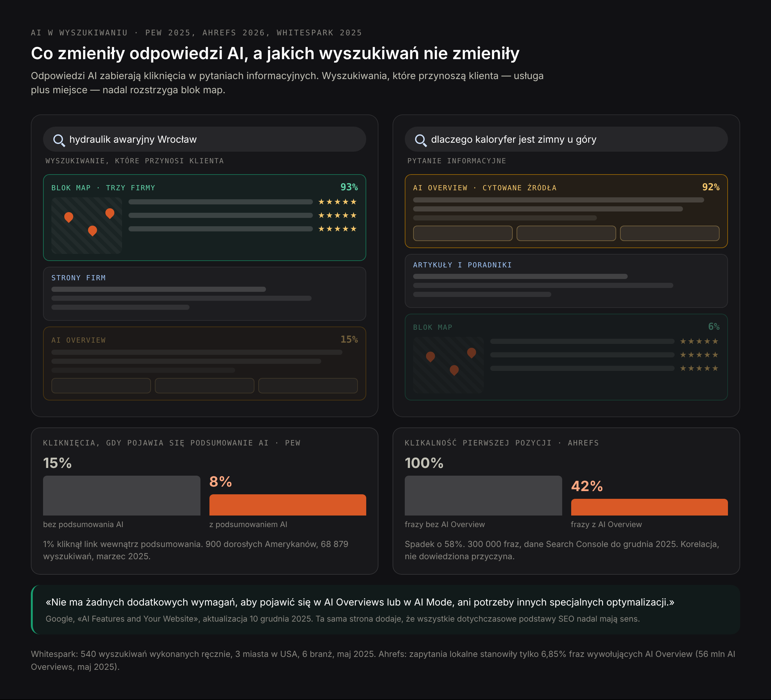Click the AI OVERVIEW · CYTOWANE ŹRÓDŁA label
The image size is (771, 700).
pyautogui.click(x=484, y=188)
